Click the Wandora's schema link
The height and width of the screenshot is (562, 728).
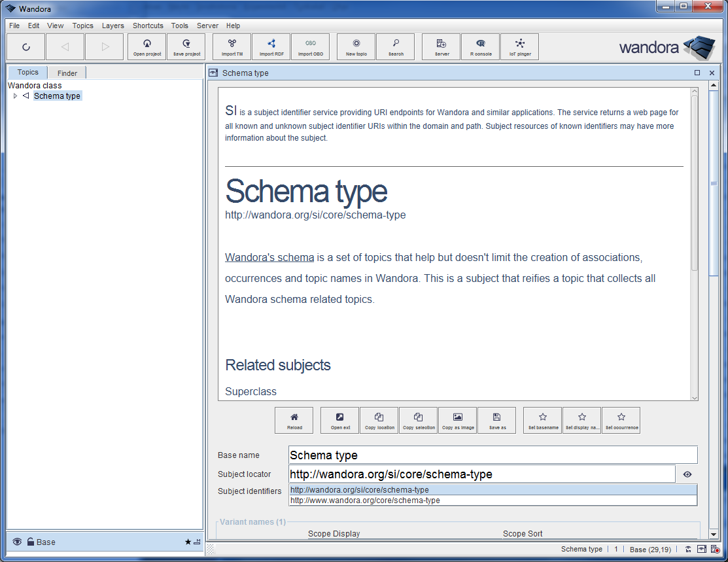tap(269, 257)
